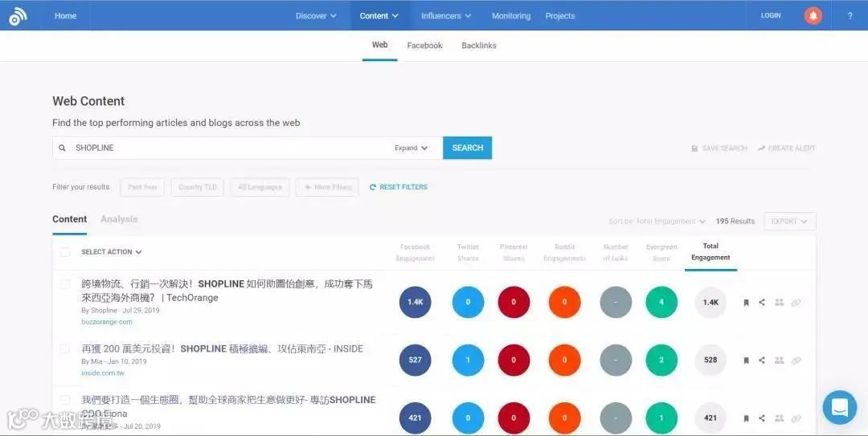This screenshot has height=436, width=868.
Task: Open the INSIDE SHOPLINE article title
Action: point(223,348)
